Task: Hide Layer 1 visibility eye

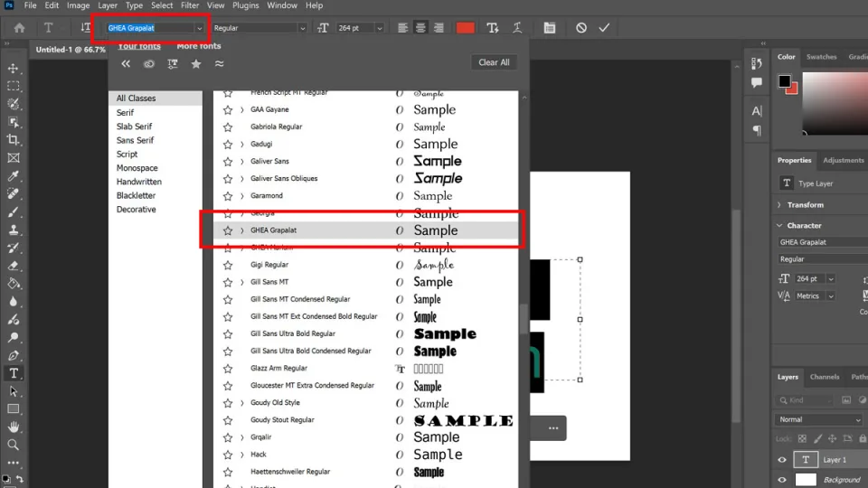Action: tap(781, 460)
